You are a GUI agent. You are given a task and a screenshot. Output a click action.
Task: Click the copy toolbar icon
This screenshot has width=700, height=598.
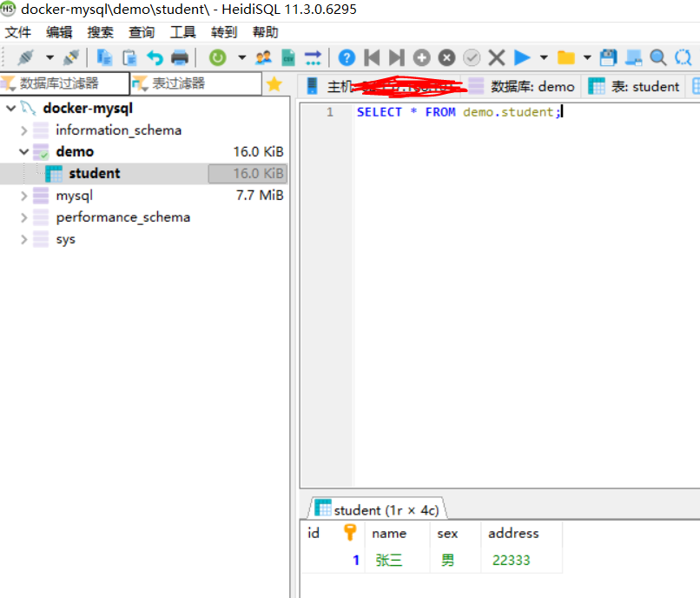[x=104, y=57]
